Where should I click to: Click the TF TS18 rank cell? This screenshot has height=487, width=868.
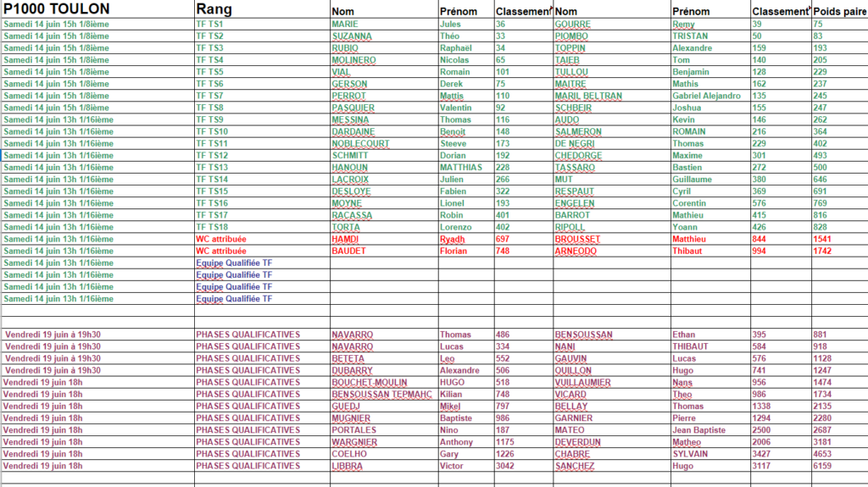coord(263,227)
